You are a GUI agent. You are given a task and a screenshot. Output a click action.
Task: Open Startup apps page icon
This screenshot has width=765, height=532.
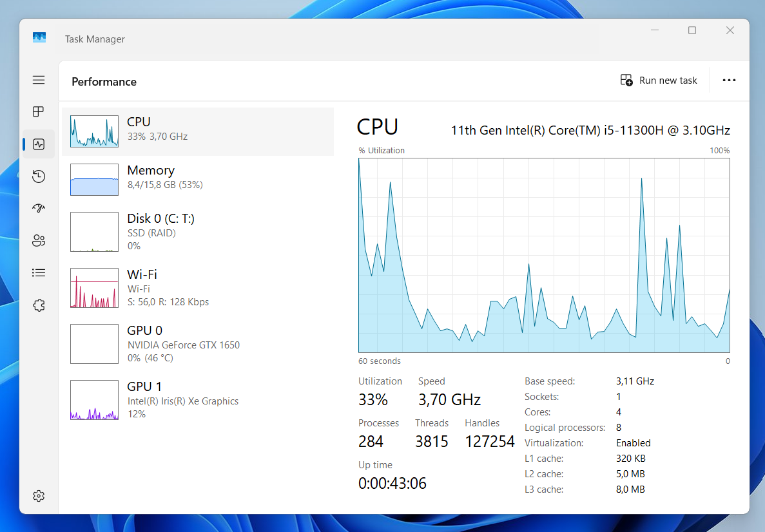click(x=39, y=208)
